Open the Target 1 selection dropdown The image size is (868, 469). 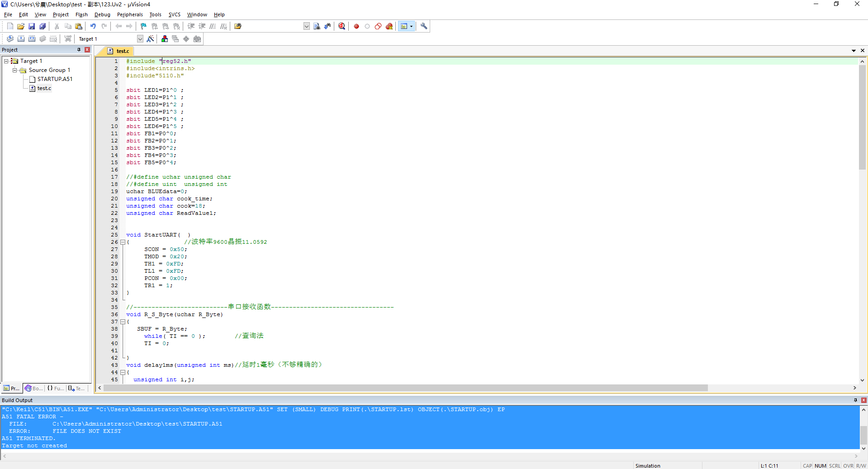(x=140, y=39)
